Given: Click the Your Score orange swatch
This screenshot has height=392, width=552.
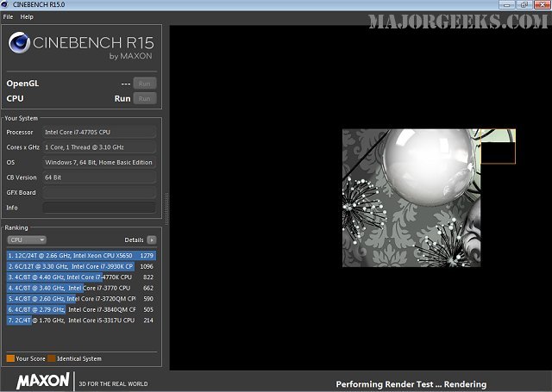Looking at the screenshot, I should (10, 358).
